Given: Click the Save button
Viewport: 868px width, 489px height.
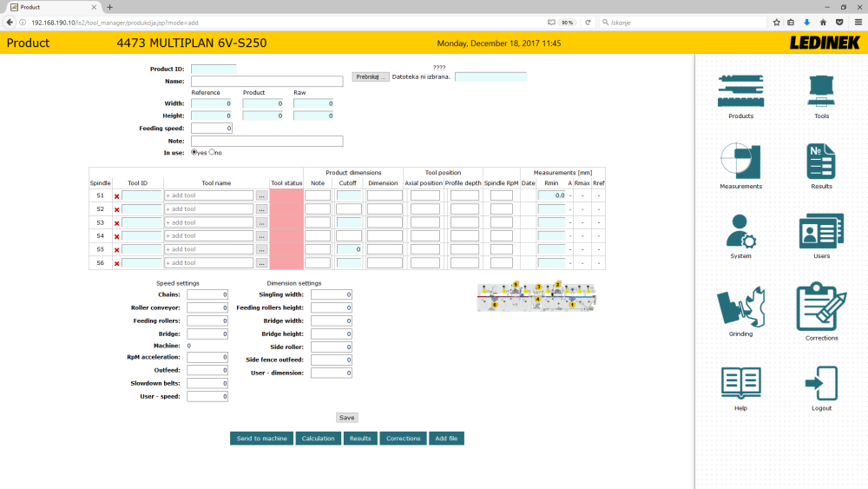Looking at the screenshot, I should [x=347, y=418].
